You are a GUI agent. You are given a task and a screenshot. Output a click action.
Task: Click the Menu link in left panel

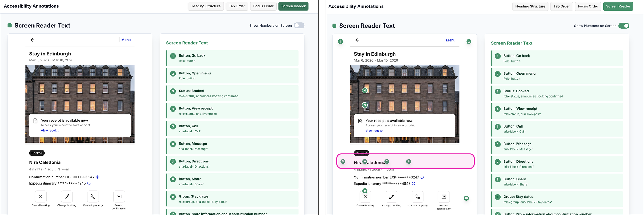(126, 40)
